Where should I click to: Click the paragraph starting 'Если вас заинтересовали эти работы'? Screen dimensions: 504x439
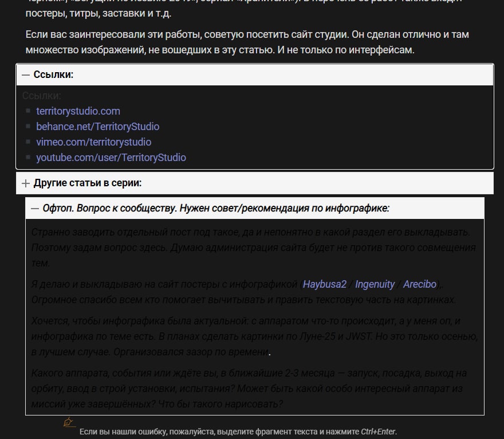[x=247, y=42]
